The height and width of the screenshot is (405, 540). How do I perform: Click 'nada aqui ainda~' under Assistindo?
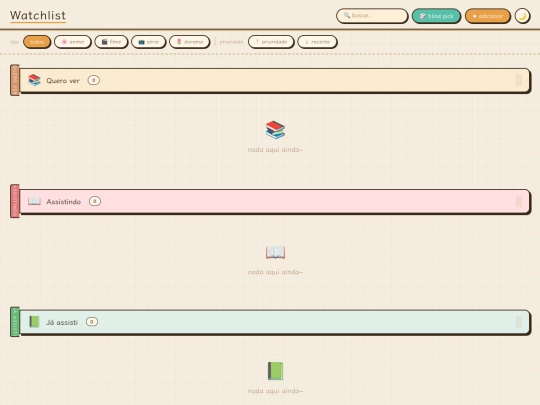click(275, 272)
